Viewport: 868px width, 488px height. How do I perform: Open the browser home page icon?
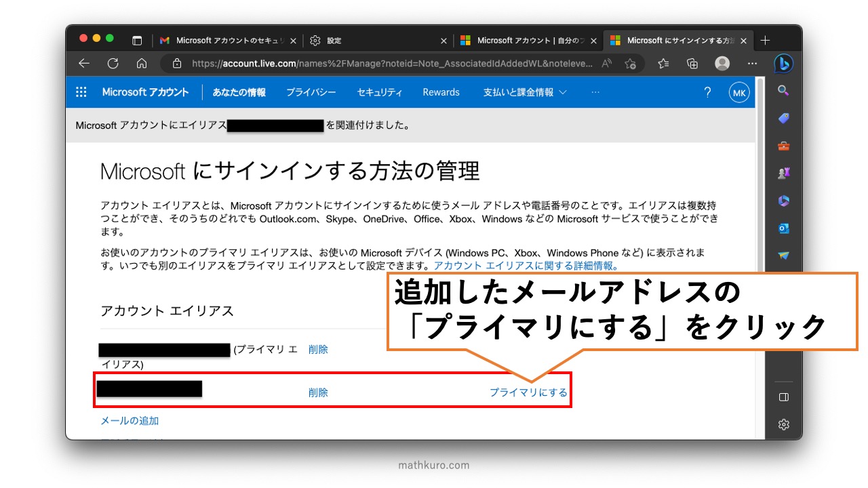(142, 63)
